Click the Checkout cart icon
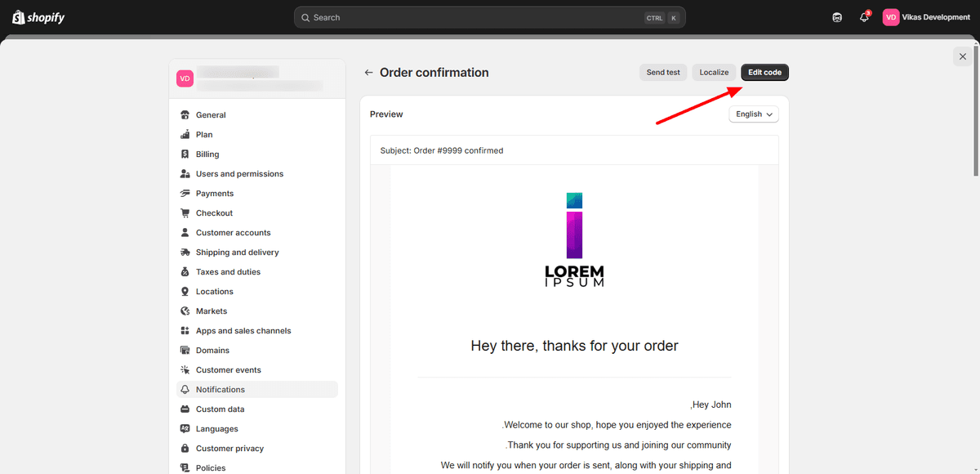The width and height of the screenshot is (980, 474). point(185,213)
